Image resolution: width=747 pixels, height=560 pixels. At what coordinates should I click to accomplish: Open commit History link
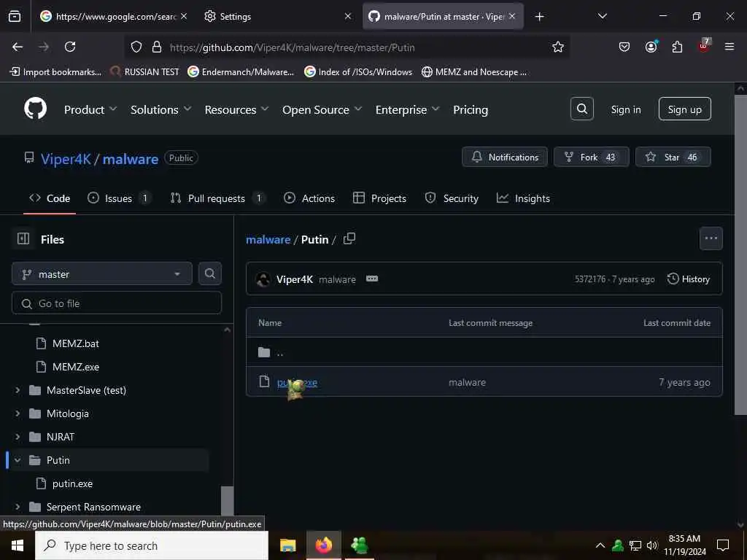coord(689,279)
